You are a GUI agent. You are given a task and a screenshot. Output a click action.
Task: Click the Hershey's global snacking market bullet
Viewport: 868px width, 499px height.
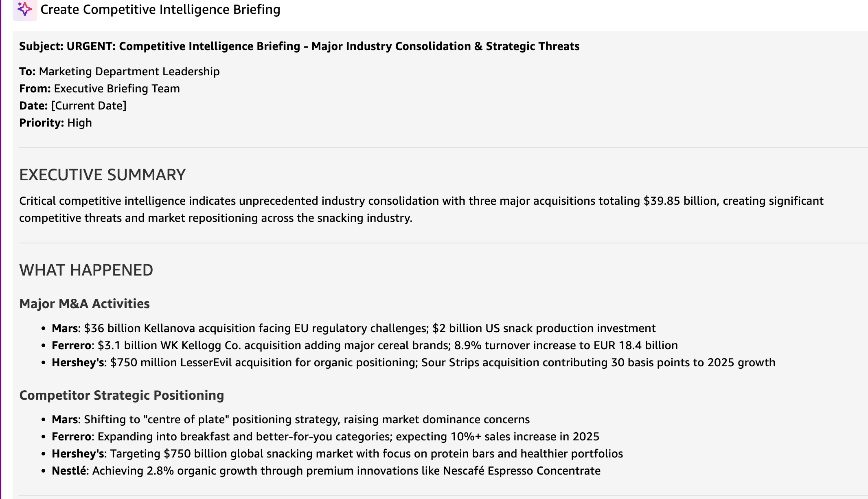tap(337, 453)
